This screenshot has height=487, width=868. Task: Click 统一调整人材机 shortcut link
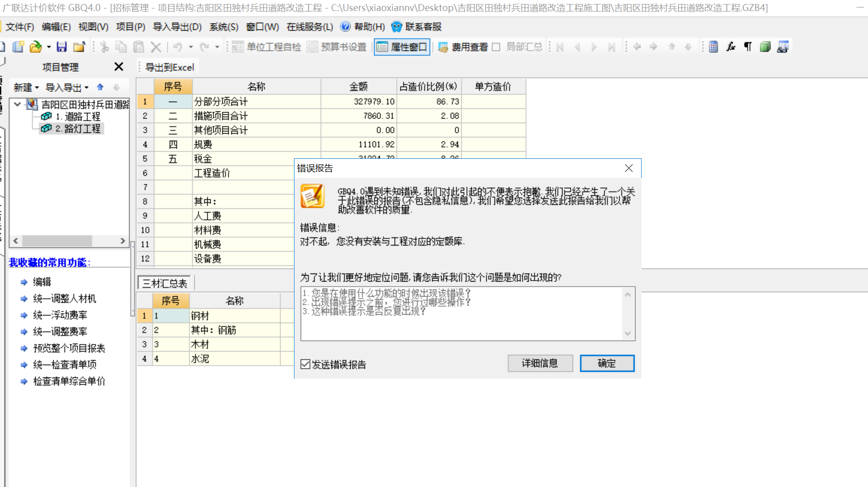pos(65,299)
